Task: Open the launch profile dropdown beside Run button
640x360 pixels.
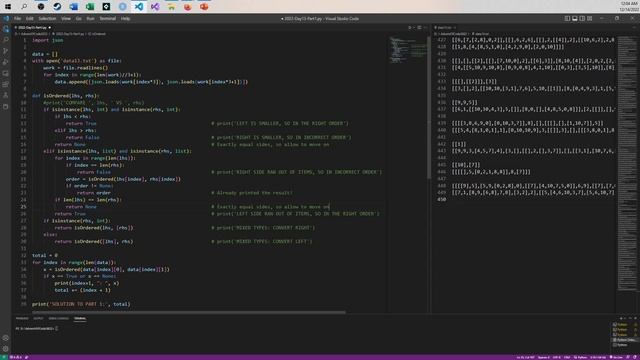Action: [x=414, y=28]
